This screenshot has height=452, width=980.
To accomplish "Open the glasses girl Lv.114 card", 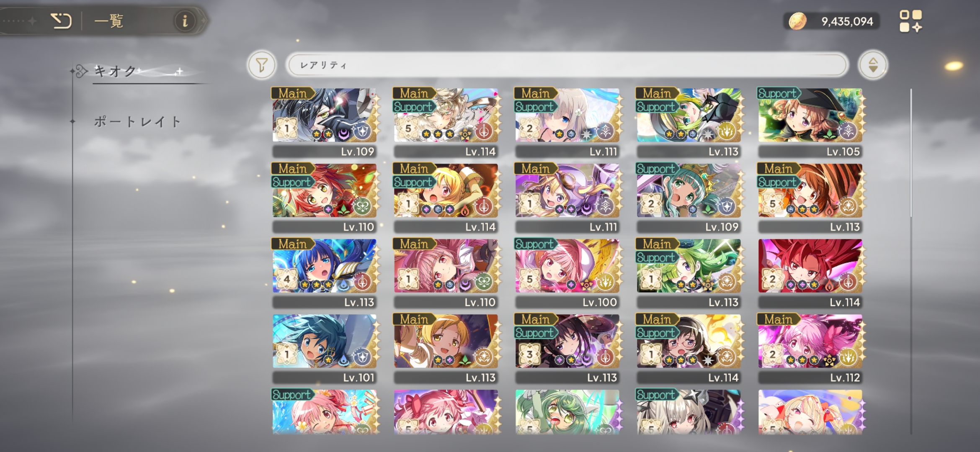I will pos(689,348).
